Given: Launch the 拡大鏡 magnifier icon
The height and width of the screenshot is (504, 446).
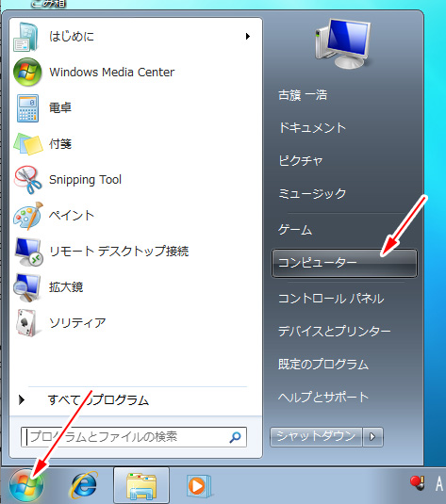Looking at the screenshot, I should pos(27,287).
